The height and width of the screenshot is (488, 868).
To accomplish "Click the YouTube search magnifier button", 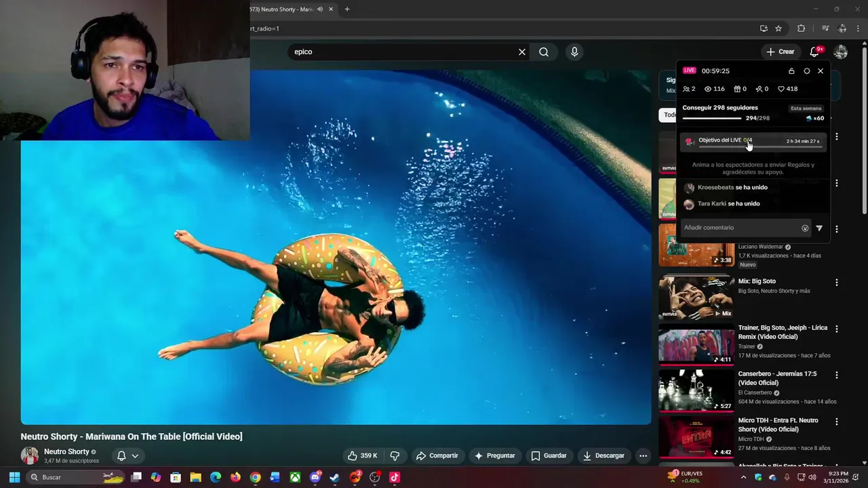I will (x=544, y=52).
